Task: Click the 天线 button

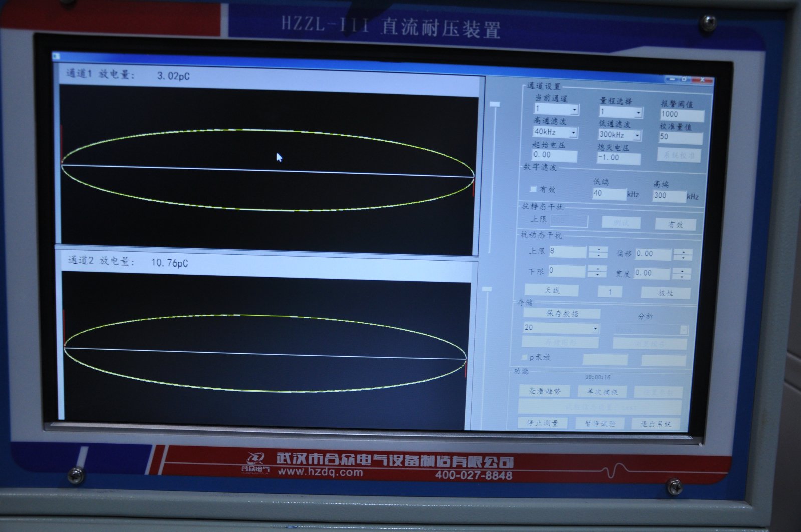Action: click(552, 291)
